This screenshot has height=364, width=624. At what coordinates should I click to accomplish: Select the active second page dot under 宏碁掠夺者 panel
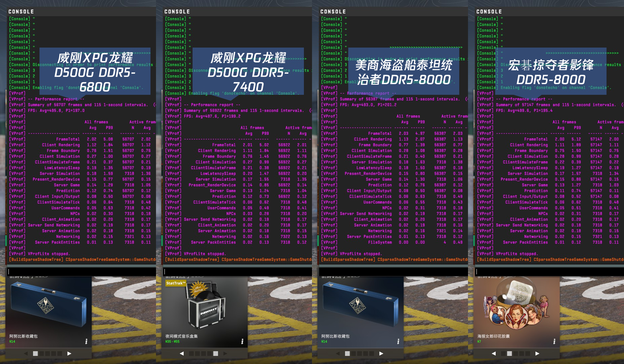(509, 353)
